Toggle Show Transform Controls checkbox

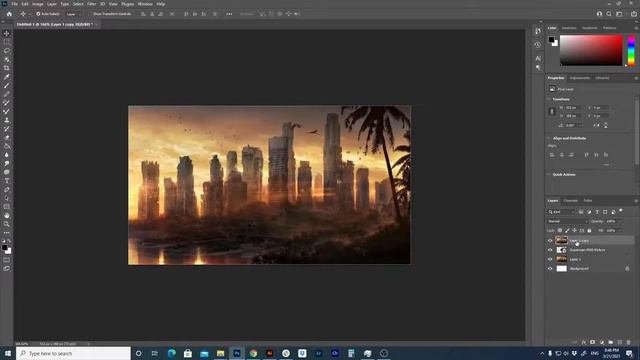coord(90,14)
